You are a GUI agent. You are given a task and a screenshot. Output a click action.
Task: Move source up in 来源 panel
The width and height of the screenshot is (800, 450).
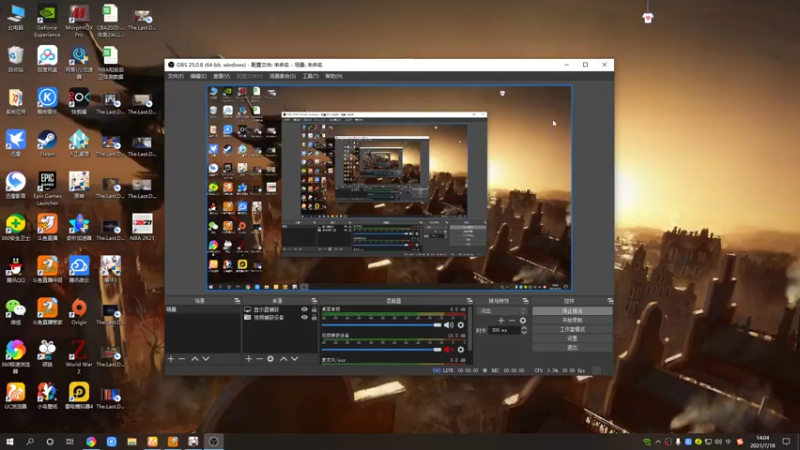pos(283,359)
